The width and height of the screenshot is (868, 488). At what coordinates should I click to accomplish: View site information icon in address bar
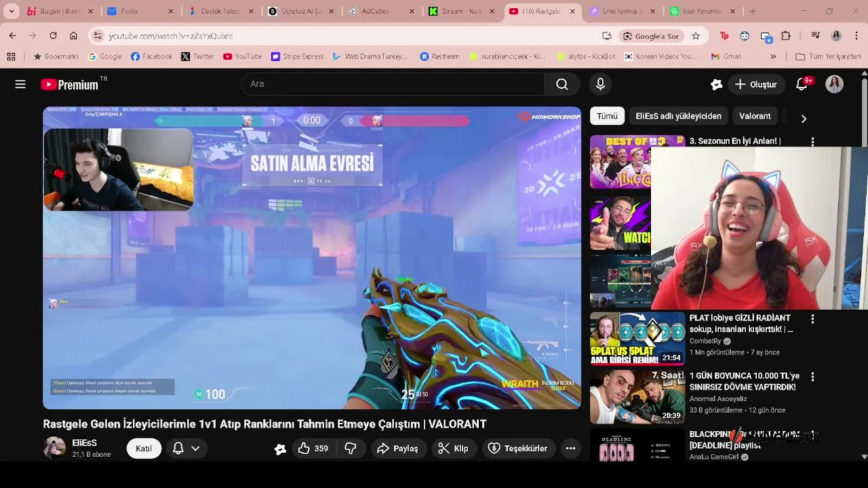click(x=98, y=36)
